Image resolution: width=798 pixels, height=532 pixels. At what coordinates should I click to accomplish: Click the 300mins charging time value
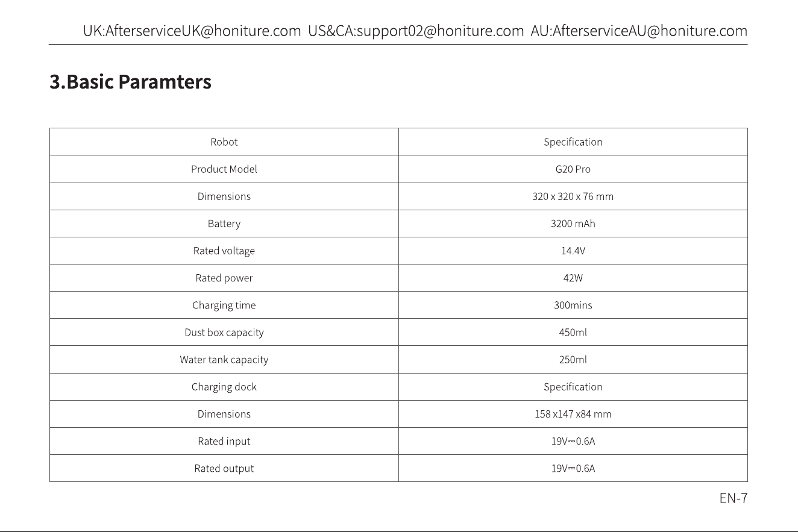[573, 305]
